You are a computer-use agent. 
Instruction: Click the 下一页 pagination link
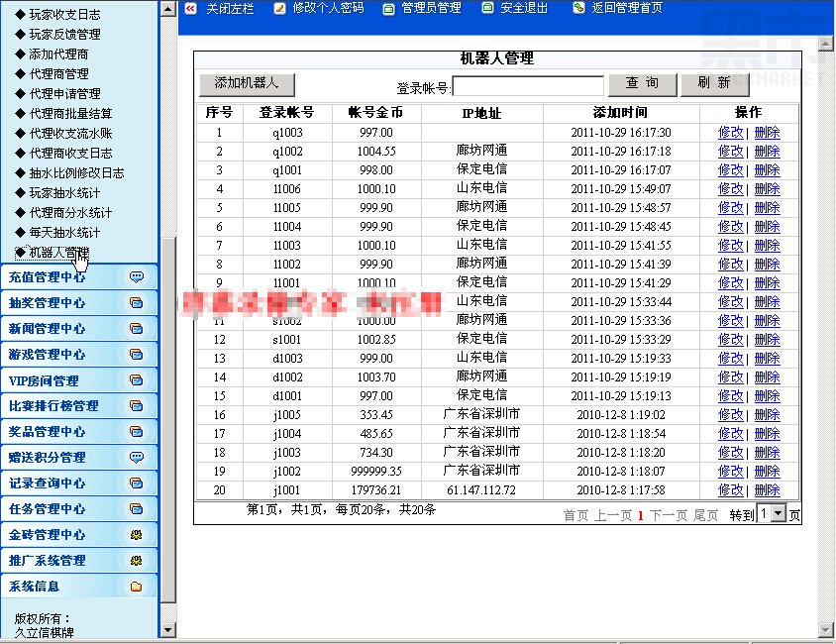click(x=669, y=515)
